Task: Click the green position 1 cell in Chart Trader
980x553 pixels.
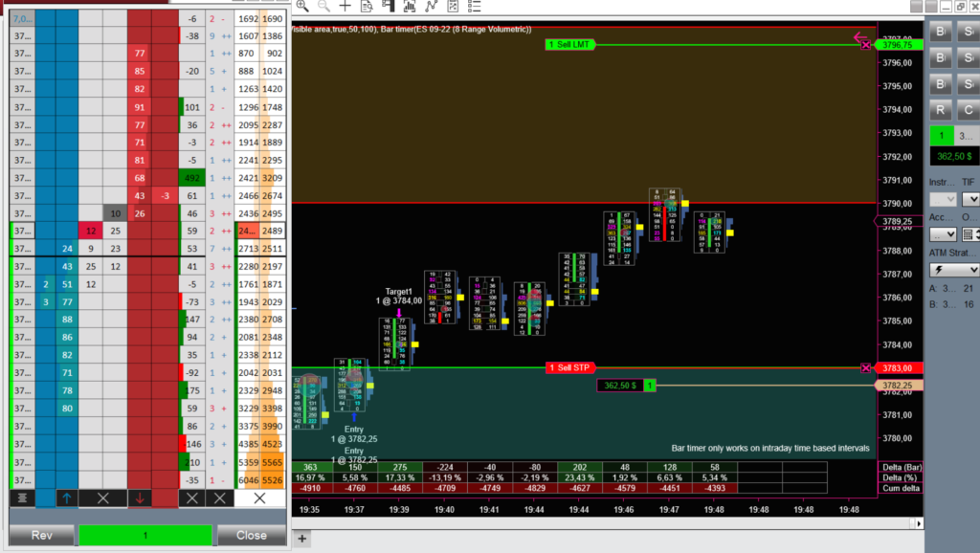Action: tap(942, 136)
